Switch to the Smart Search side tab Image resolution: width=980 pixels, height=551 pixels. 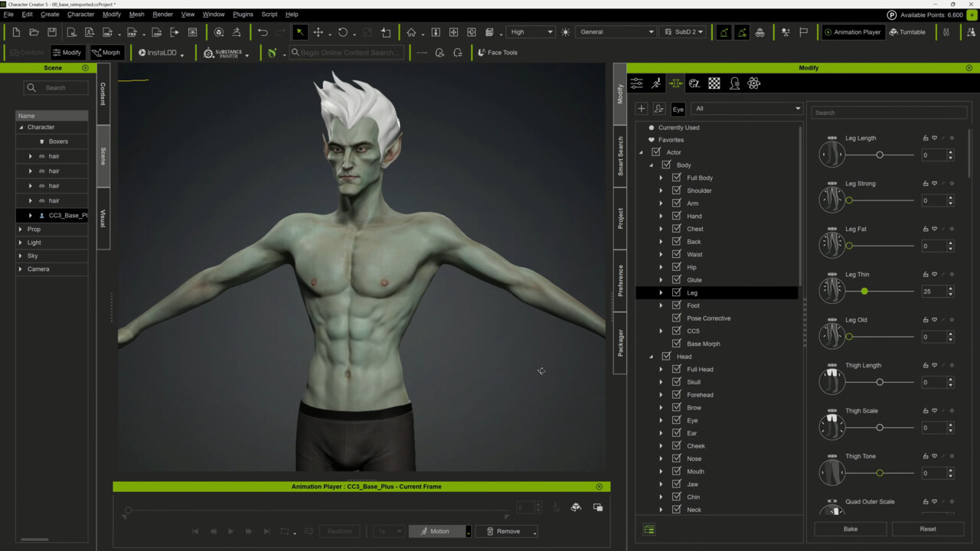point(620,157)
